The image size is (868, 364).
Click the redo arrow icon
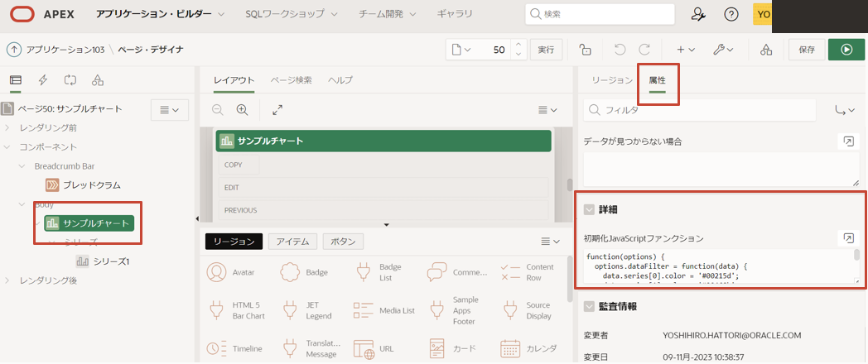[x=644, y=50]
